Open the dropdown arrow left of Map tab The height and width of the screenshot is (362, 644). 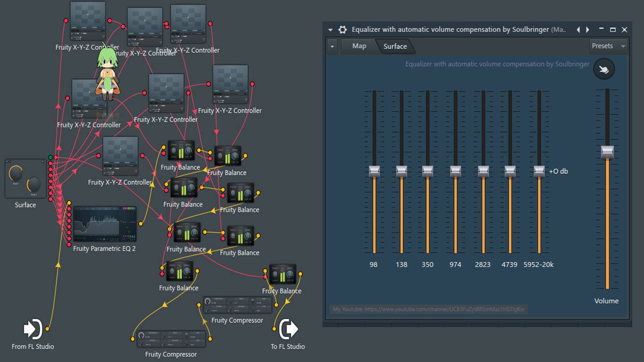(332, 47)
